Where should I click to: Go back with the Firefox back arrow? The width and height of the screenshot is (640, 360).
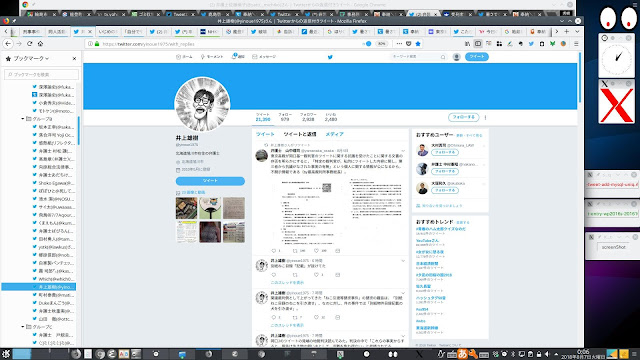(x=8, y=44)
